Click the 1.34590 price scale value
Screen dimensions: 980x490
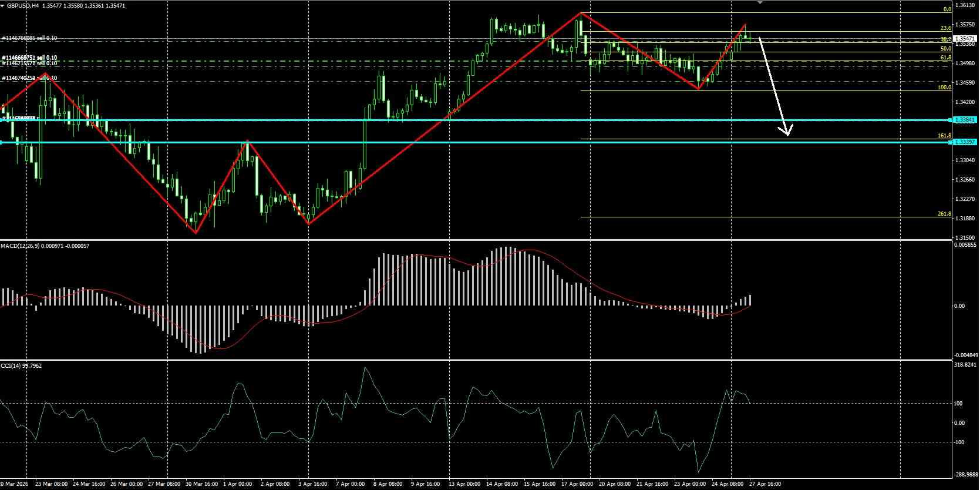pyautogui.click(x=965, y=83)
